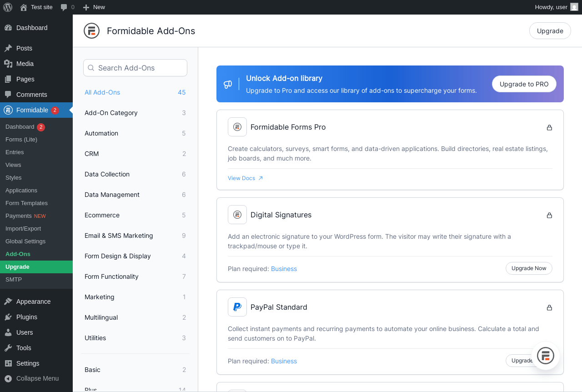
Task: Open the comments bubble icon in admin bar
Action: tap(64, 7)
